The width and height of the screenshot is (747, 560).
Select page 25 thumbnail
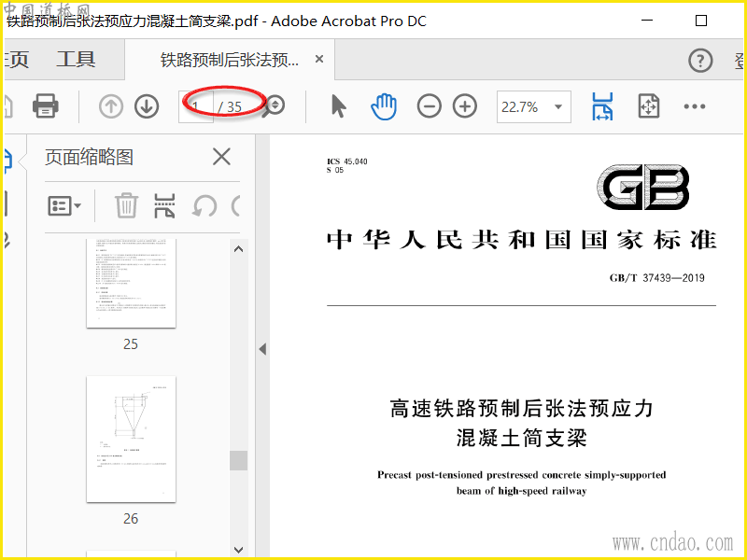131,284
